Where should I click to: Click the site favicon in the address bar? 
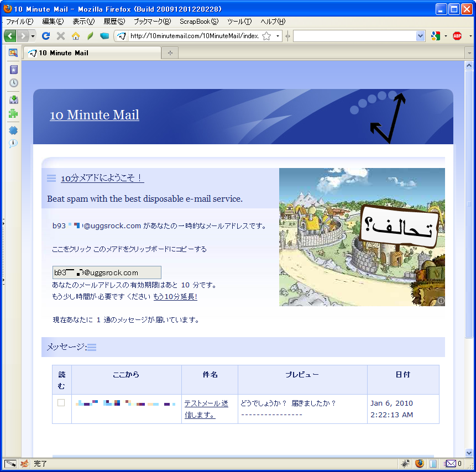[122, 36]
